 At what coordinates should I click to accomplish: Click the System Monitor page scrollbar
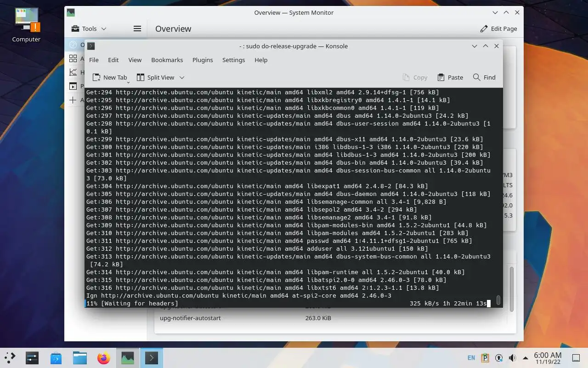coord(511,290)
